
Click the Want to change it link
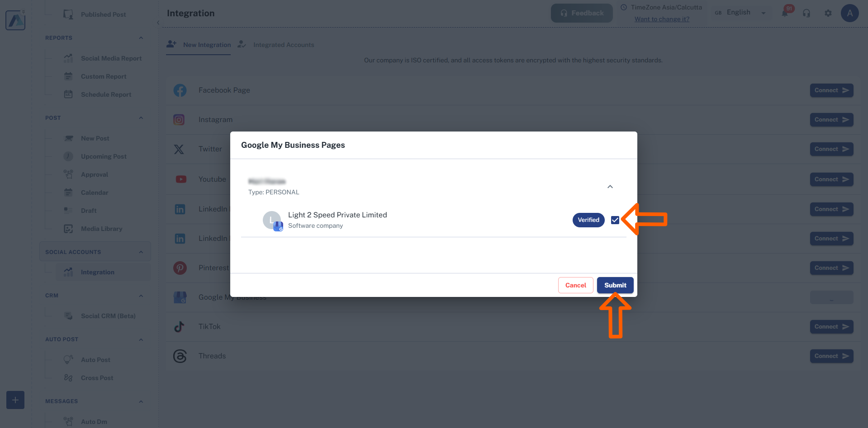click(x=662, y=19)
